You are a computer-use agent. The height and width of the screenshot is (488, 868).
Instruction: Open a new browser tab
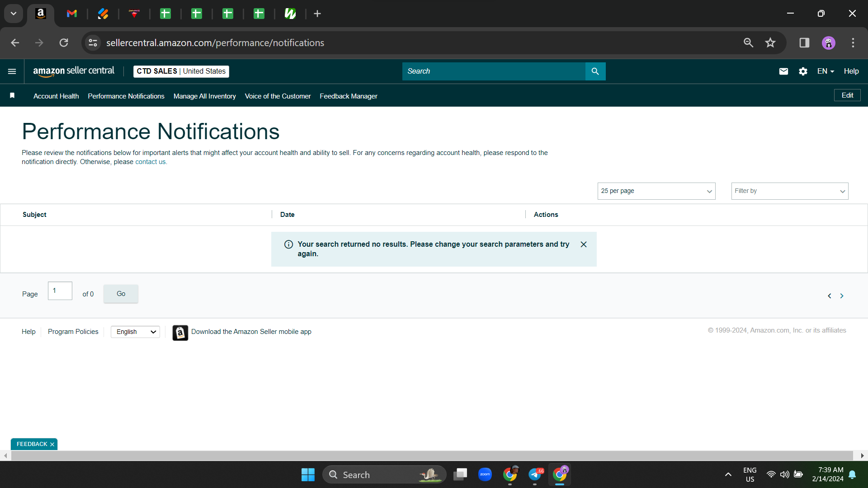(317, 14)
